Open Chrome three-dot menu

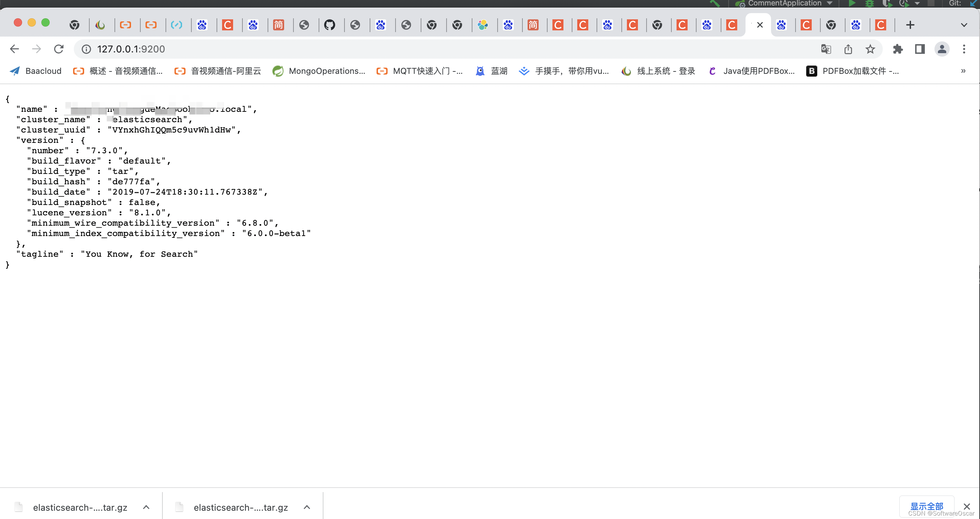(x=964, y=49)
